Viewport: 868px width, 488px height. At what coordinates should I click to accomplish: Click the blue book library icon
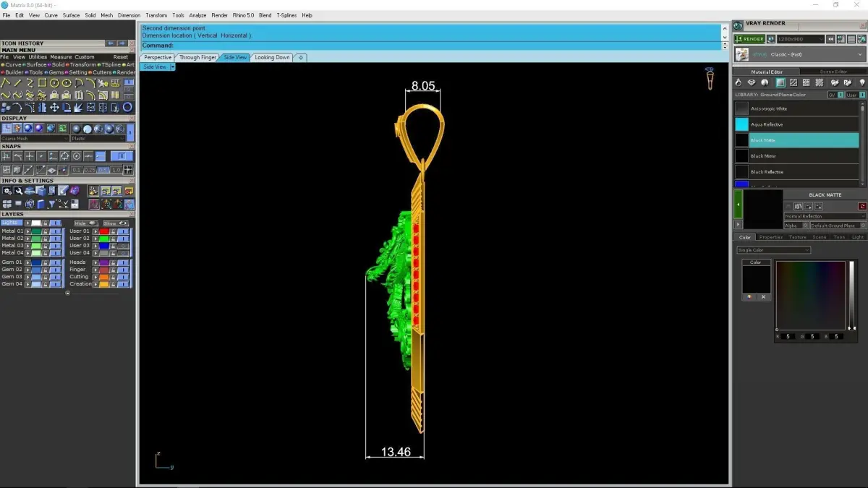click(41, 204)
